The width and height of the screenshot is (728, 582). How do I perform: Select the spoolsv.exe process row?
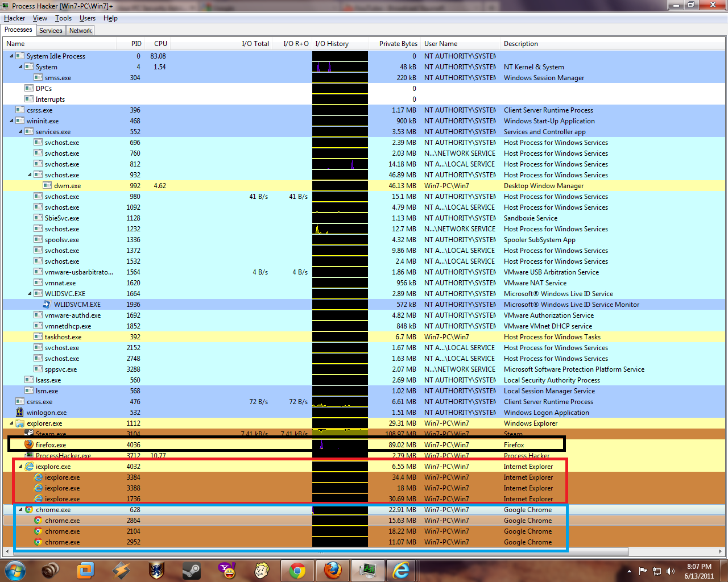point(364,240)
